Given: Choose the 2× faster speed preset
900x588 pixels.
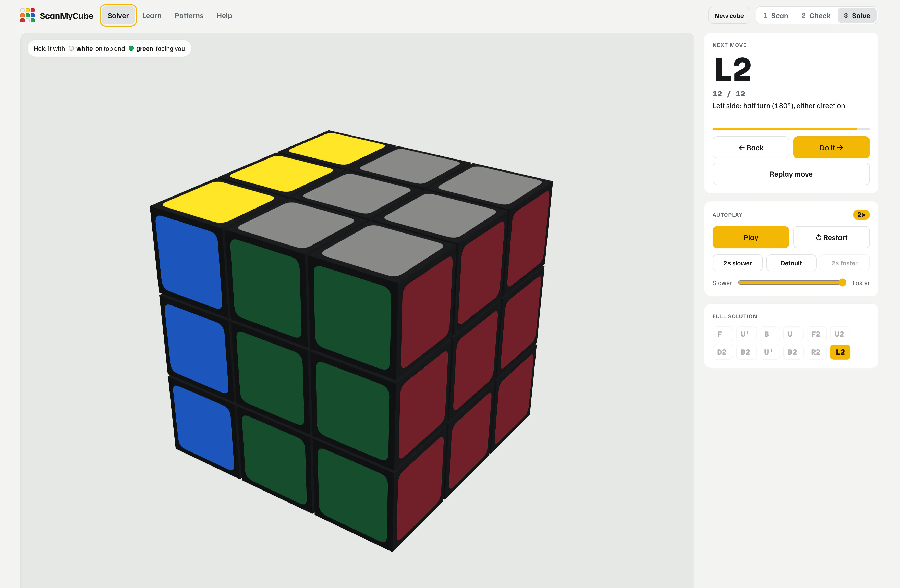Looking at the screenshot, I should 844,263.
